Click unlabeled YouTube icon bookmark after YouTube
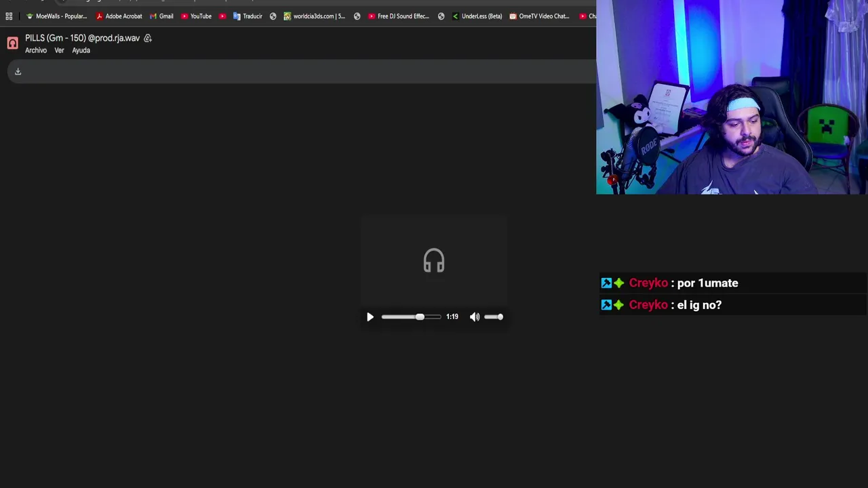This screenshot has width=868, height=488. 222,16
